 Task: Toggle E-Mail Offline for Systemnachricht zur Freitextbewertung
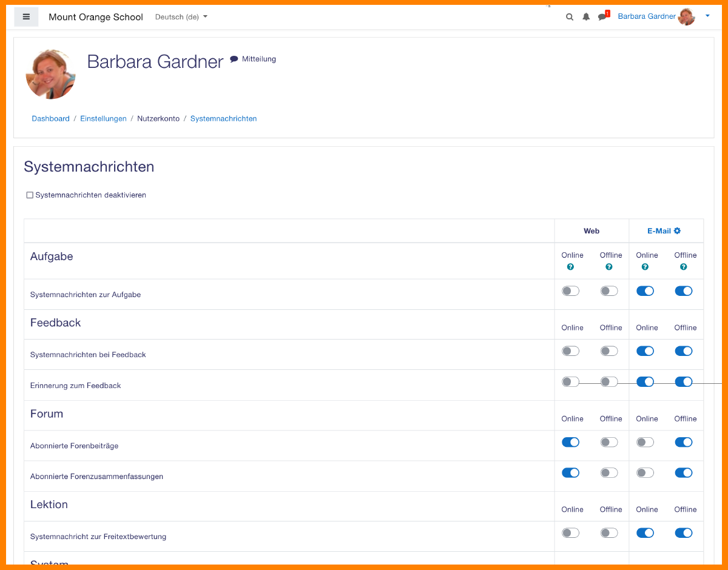click(684, 533)
